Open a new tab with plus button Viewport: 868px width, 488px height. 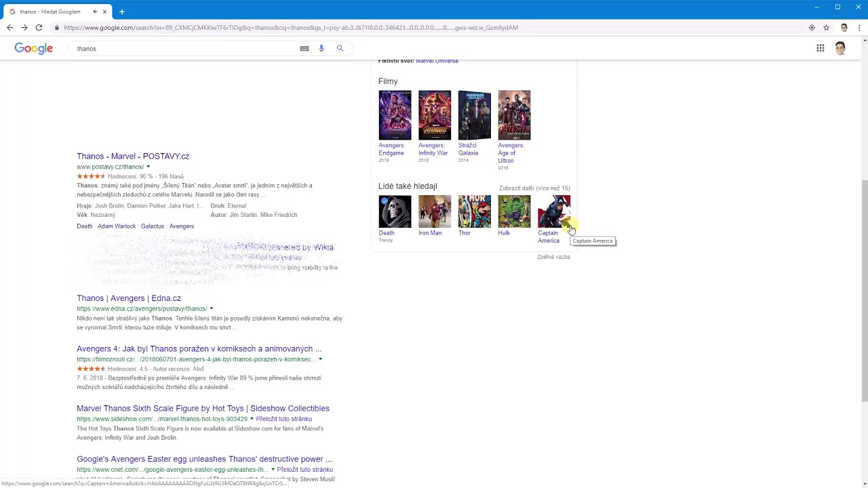tap(122, 12)
